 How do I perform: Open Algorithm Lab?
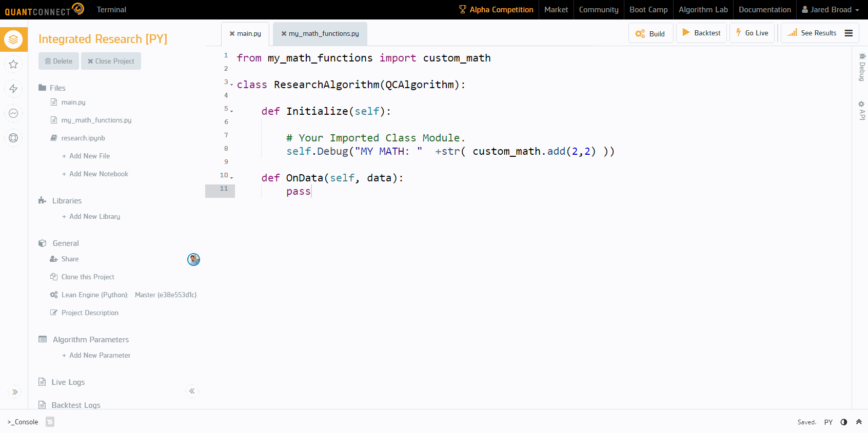coord(703,10)
